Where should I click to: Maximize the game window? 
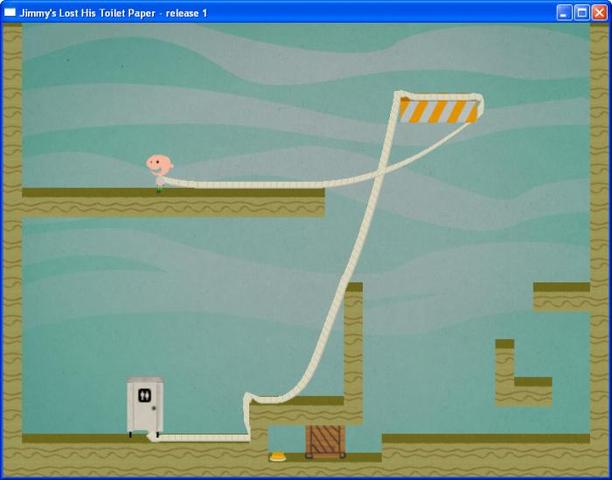tap(582, 13)
